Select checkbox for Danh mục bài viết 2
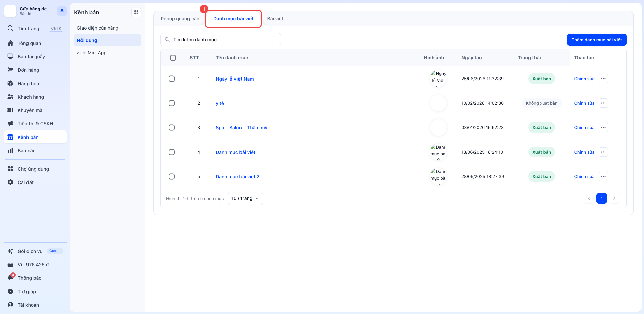The height and width of the screenshot is (314, 644). coord(172,176)
